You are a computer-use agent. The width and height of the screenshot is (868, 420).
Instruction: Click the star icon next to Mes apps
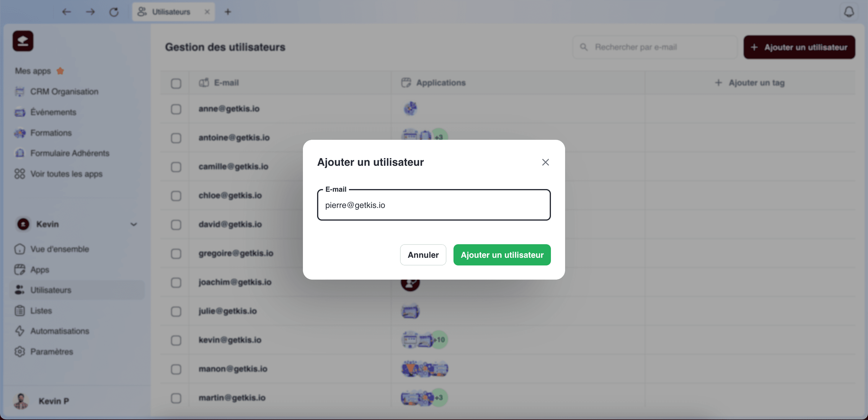click(60, 71)
